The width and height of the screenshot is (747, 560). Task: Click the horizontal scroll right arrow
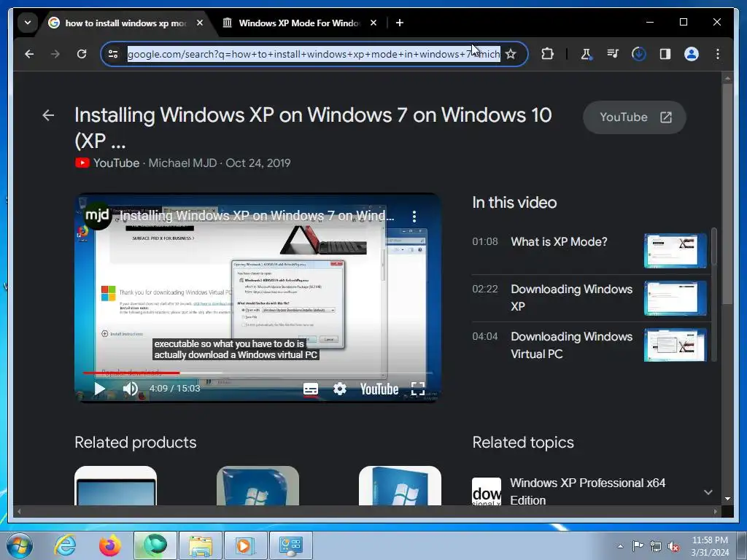715,511
